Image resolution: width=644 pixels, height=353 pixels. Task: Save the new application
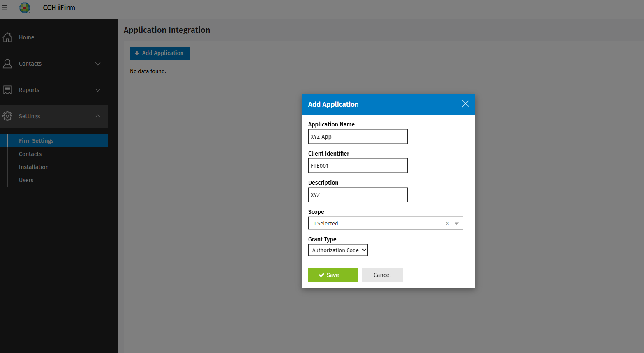tap(333, 275)
